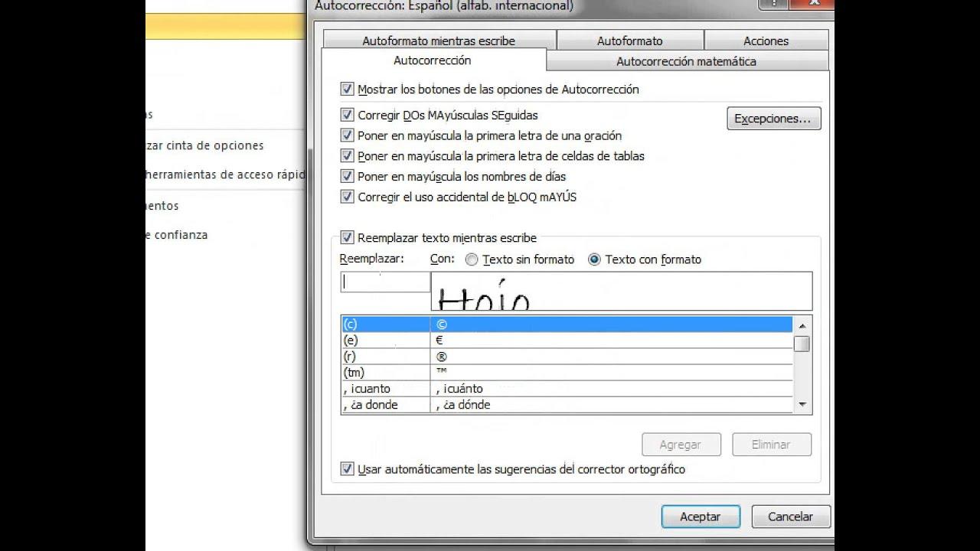The height and width of the screenshot is (551, 980).
Task: Click the Con replacement text box
Action: coord(622,291)
